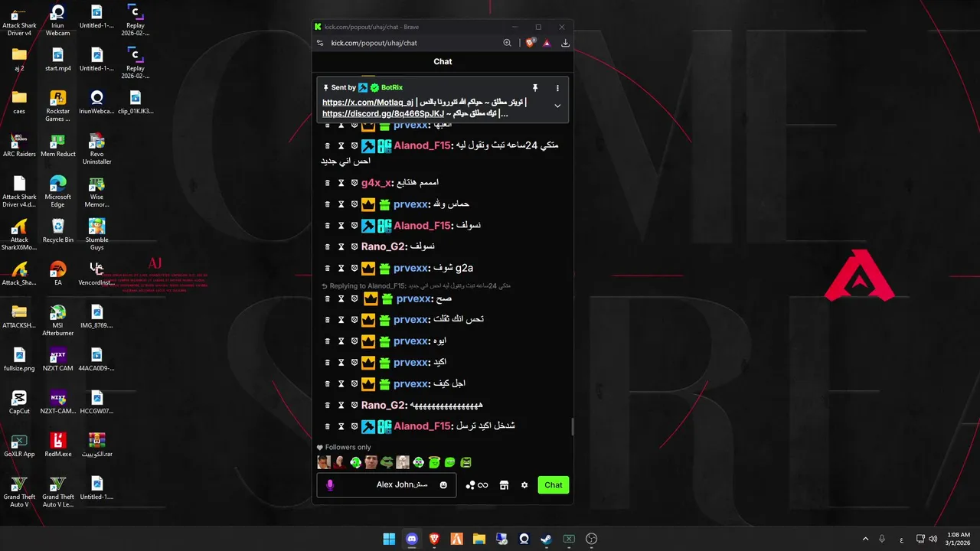The width and height of the screenshot is (980, 551).
Task: Open site settings icon left of the URL
Action: 318,43
